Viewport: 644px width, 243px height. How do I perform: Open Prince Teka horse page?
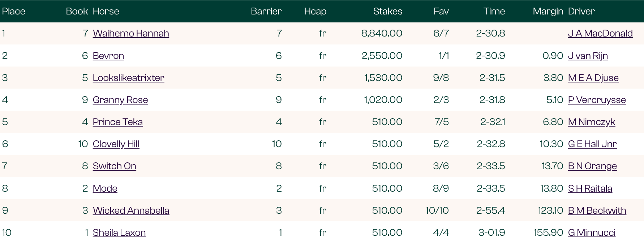point(117,122)
